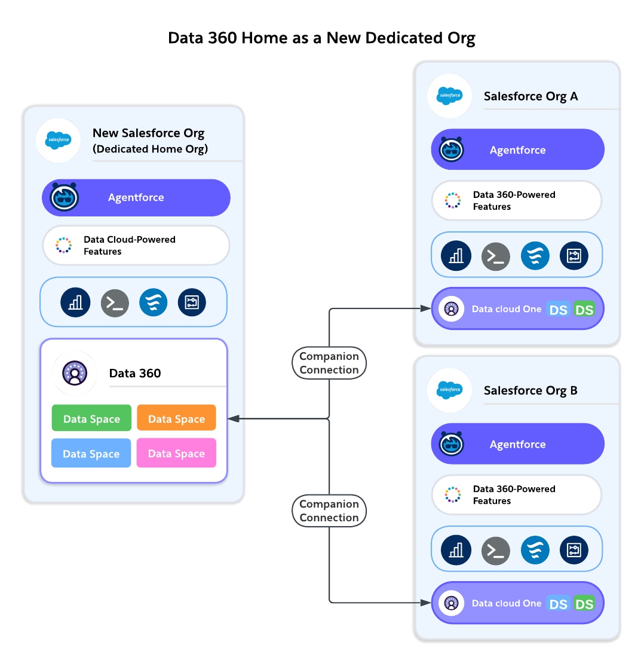Click the upper Companion Connection label
Screen dimensions: 644x663
pyautogui.click(x=329, y=363)
